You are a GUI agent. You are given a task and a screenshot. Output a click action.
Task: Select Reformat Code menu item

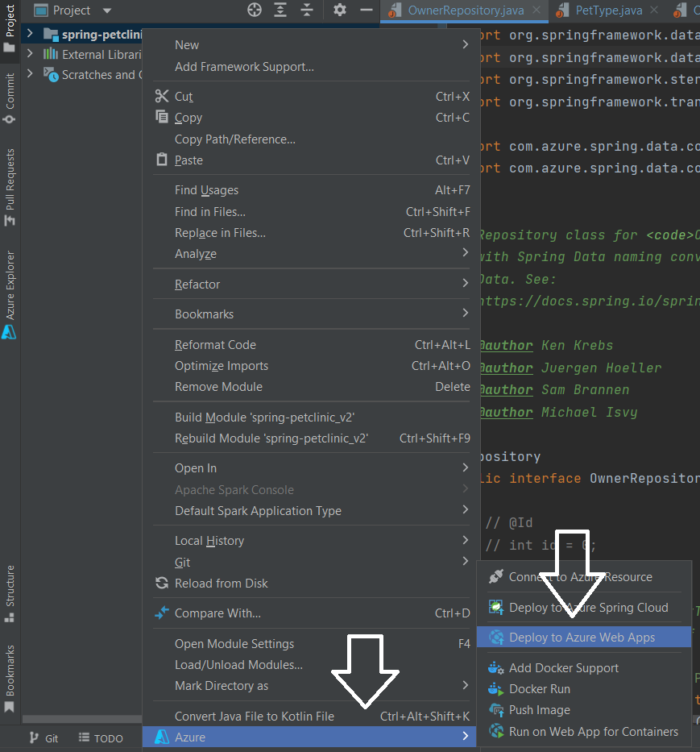[311, 344]
